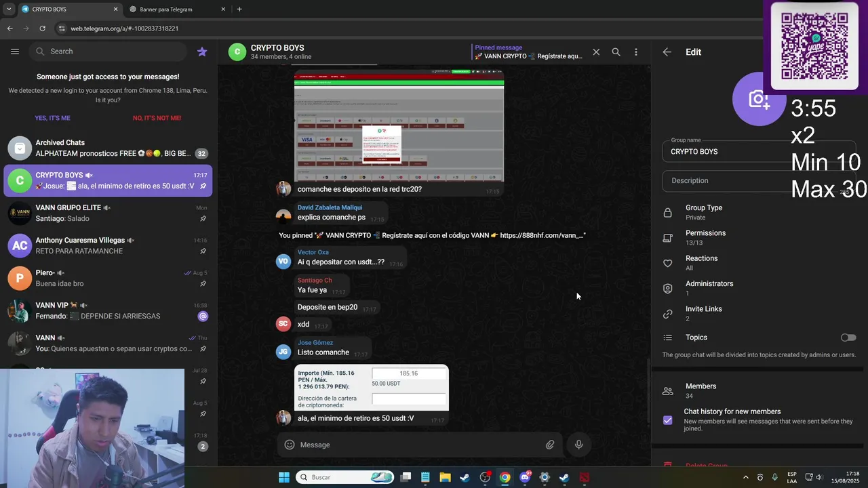The height and width of the screenshot is (488, 868).
Task: Click CRYPTO BOYS header avatar
Action: coord(237,52)
